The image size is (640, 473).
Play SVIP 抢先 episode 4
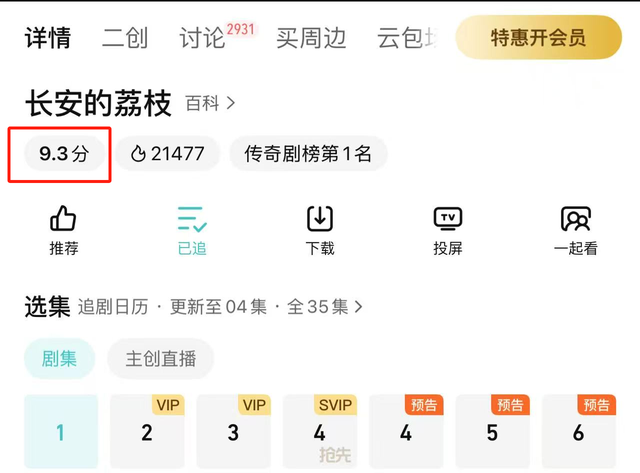click(320, 431)
